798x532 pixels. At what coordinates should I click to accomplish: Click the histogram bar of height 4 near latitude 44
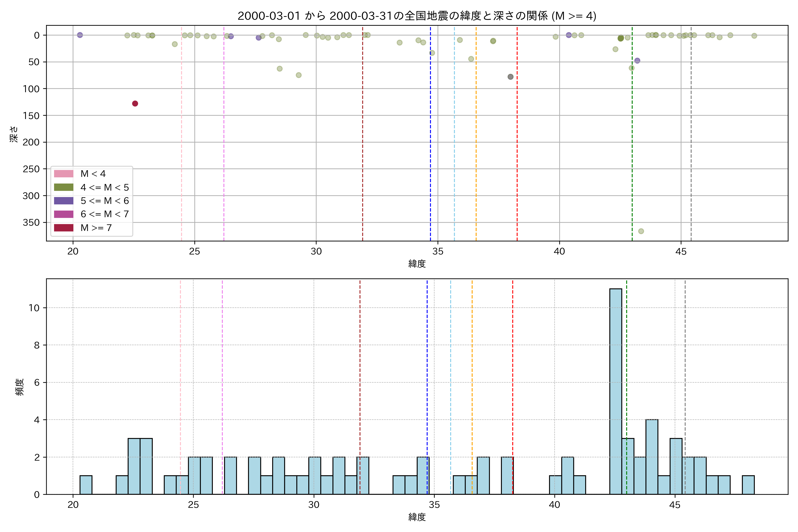pos(652,457)
